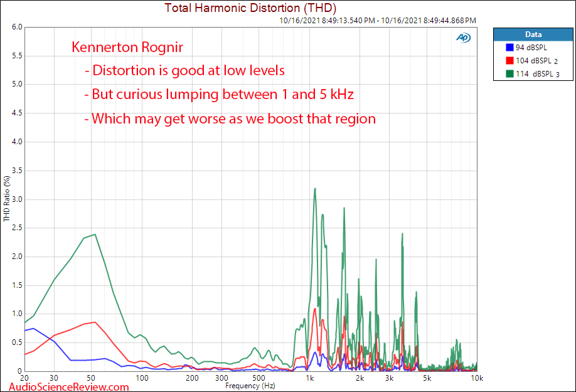Click the "Frequency (Hz)" horizontal axis title

(250, 386)
